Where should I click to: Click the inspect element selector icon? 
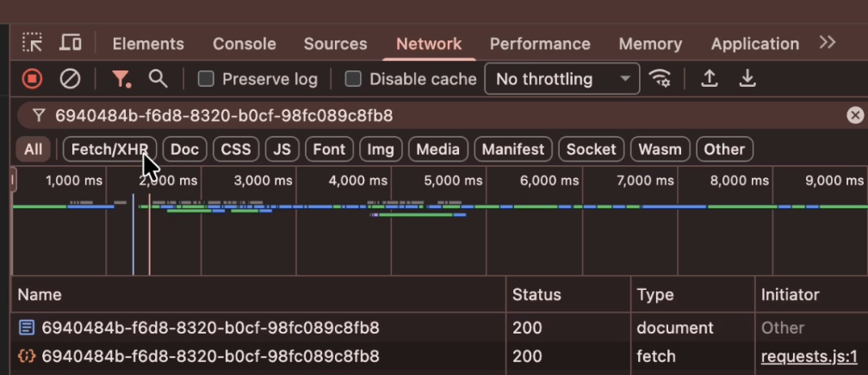pos(32,43)
